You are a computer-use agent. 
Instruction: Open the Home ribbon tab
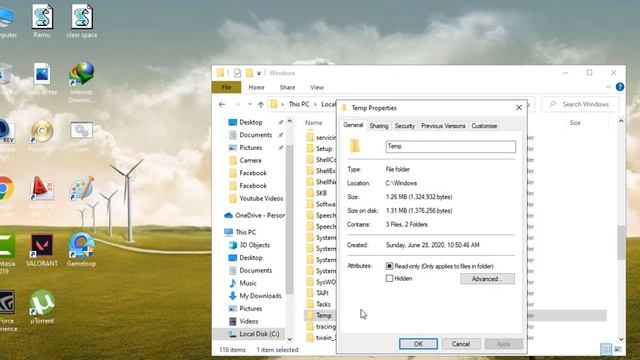[x=256, y=87]
